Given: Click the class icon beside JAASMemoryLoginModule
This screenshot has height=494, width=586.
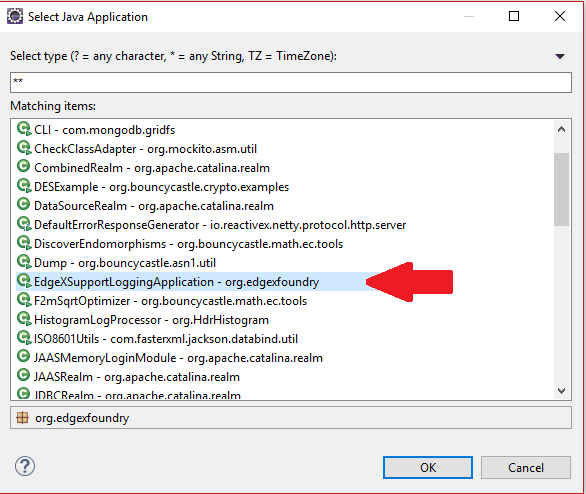Looking at the screenshot, I should tap(24, 356).
